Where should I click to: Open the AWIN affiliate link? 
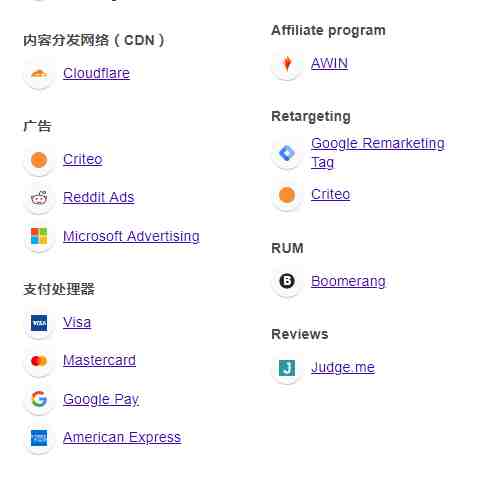(329, 63)
